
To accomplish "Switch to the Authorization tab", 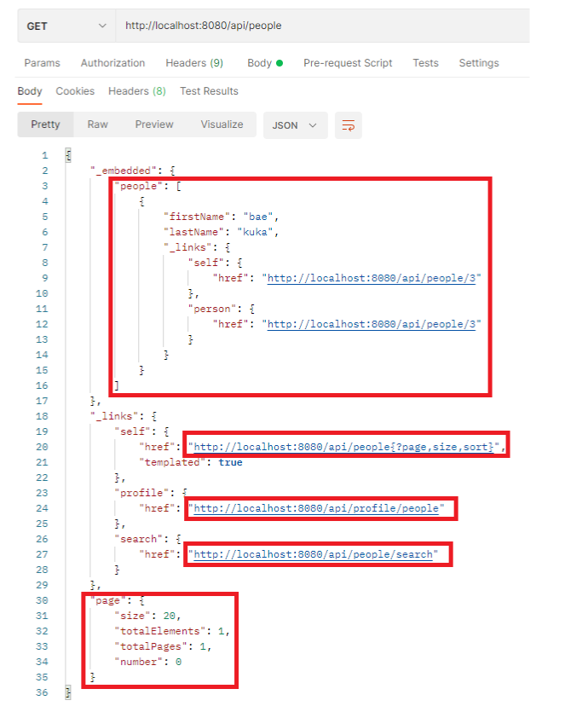I will click(x=113, y=63).
